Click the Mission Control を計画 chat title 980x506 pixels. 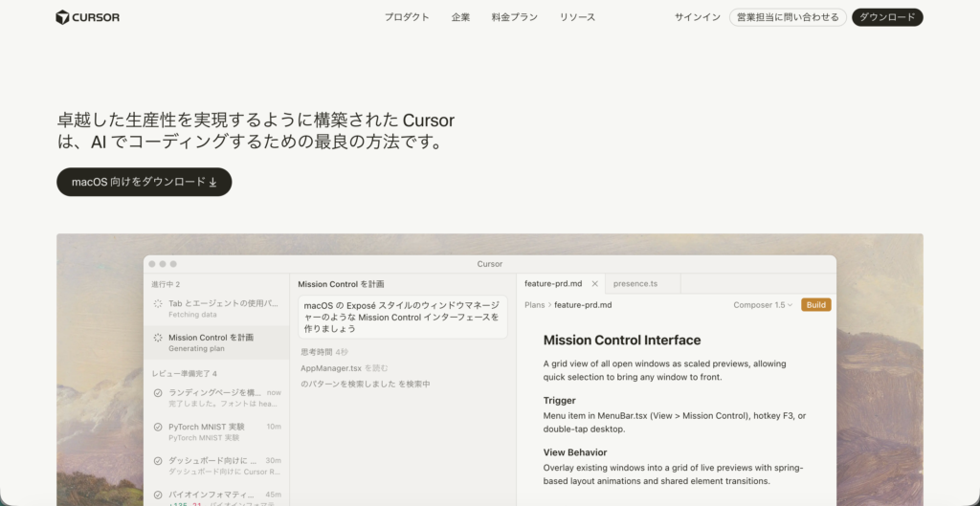point(342,284)
